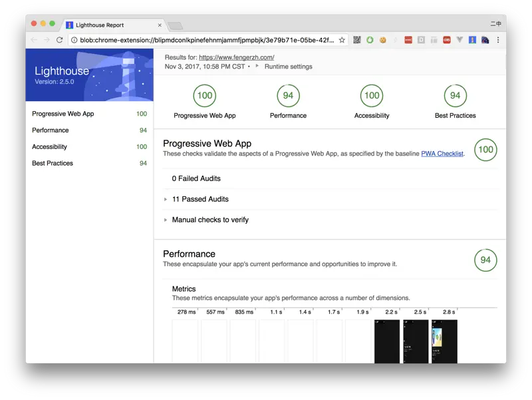Click the address bar URL field
Image resolution: width=532 pixels, height=400 pixels.
tap(207, 40)
